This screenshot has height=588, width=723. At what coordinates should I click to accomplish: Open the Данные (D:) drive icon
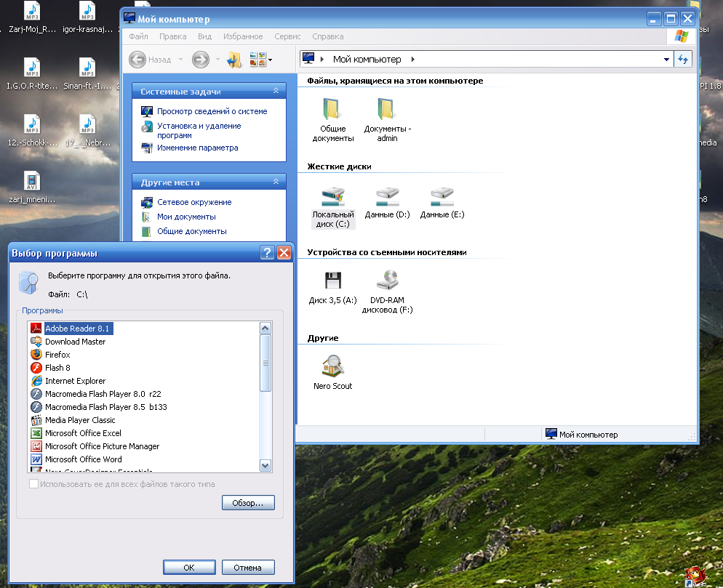click(x=387, y=196)
